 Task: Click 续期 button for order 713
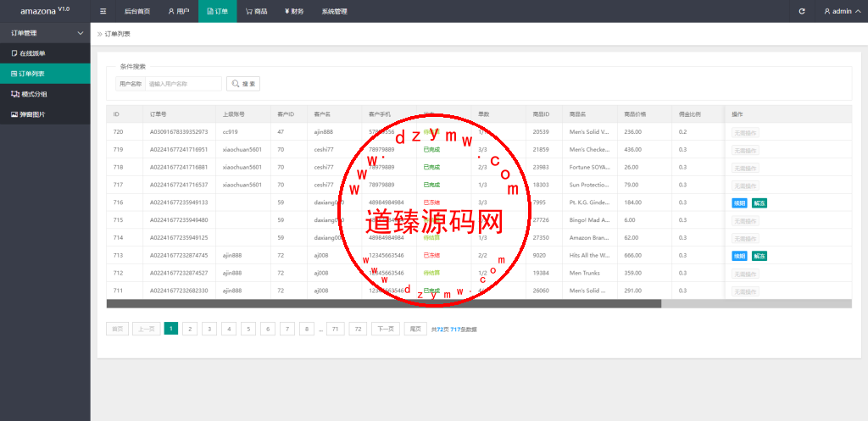pyautogui.click(x=739, y=256)
